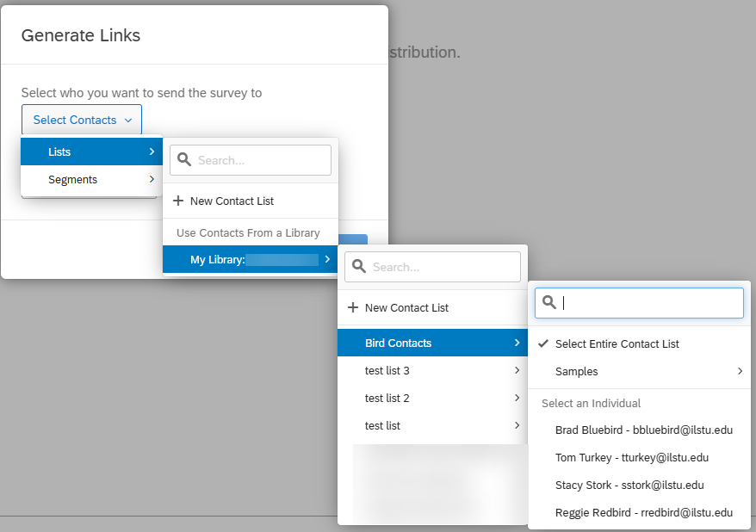Screen dimensions: 756x532
Task: Open the Segments menu entry
Action: coord(72,179)
